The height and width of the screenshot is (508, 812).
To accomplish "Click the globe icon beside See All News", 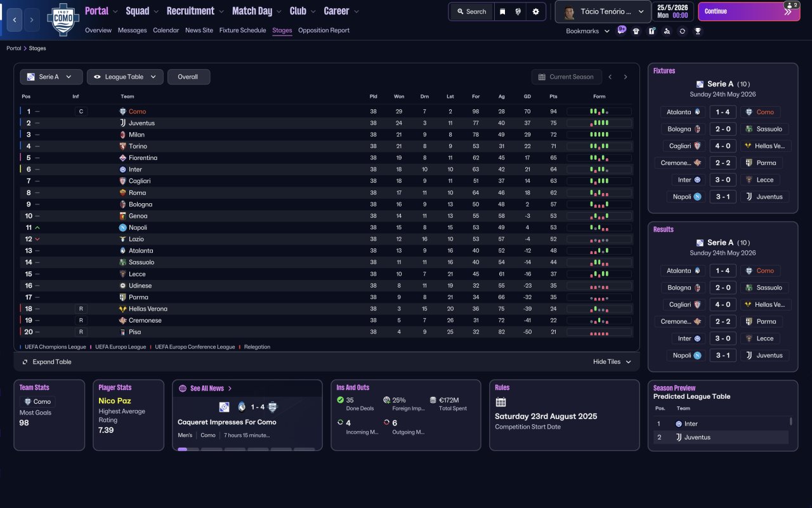I will click(183, 388).
